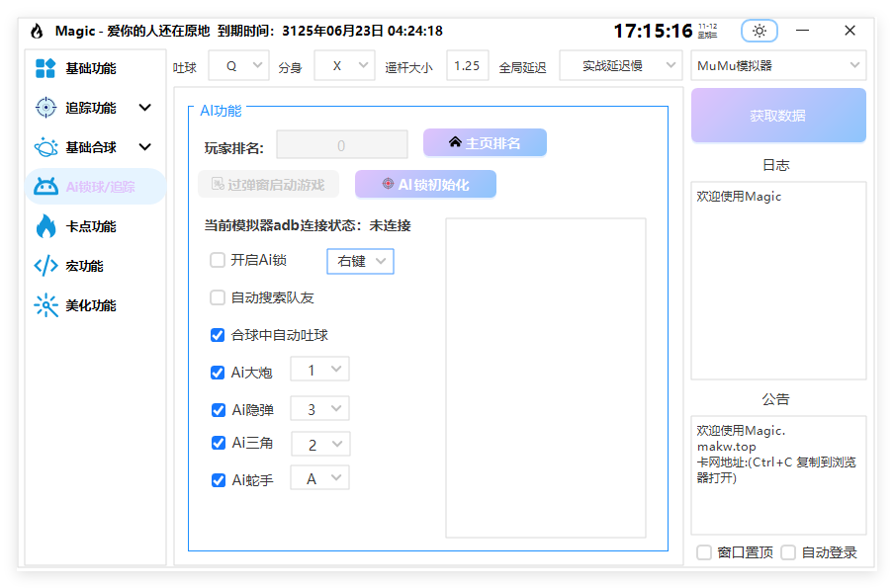This screenshot has width=894, height=588.
Task: Click the lock icon on AI锁初始化 button
Action: click(x=387, y=184)
